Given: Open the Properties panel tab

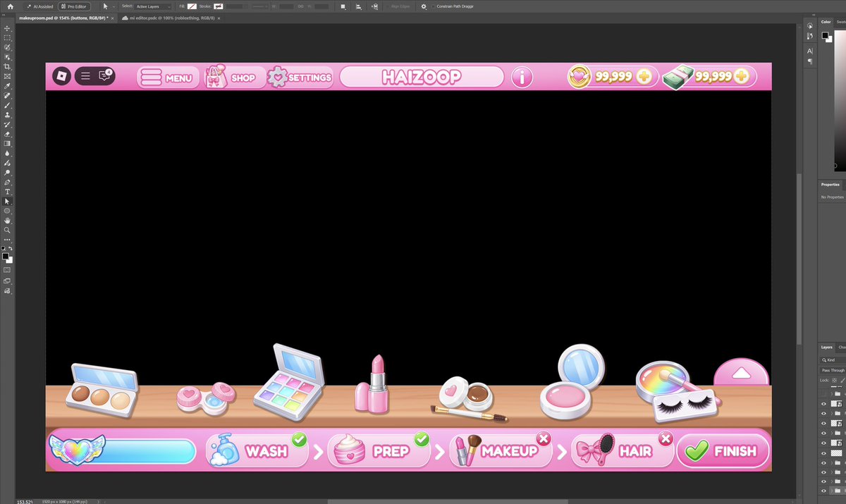Looking at the screenshot, I should [x=830, y=185].
